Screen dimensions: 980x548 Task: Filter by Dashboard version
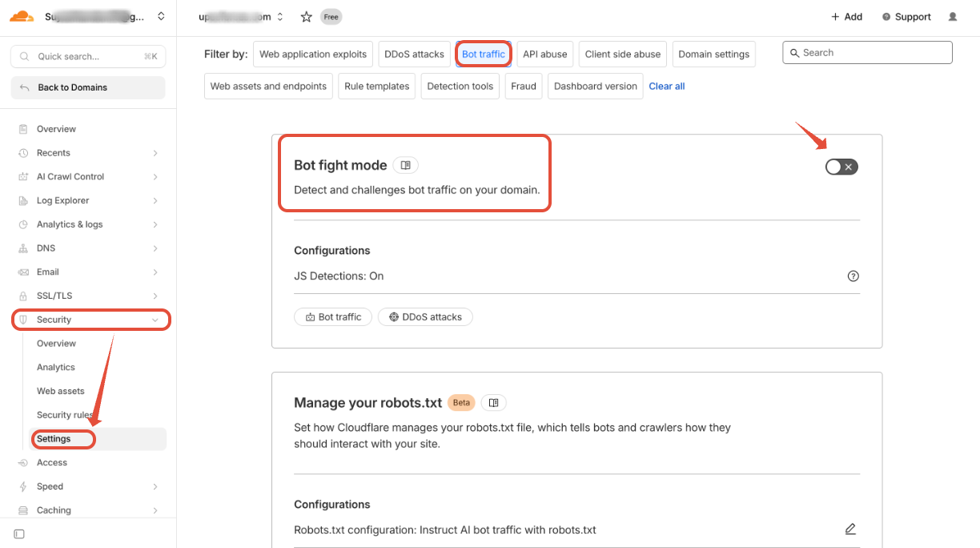[596, 87]
